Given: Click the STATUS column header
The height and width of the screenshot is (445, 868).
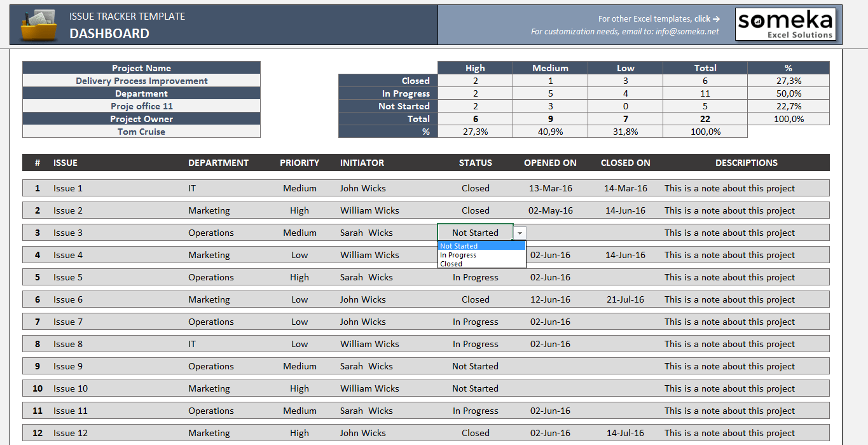Looking at the screenshot, I should (475, 162).
